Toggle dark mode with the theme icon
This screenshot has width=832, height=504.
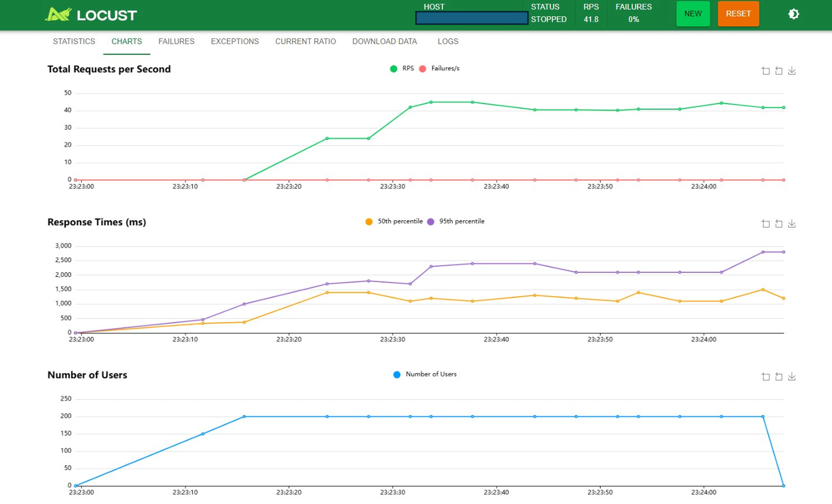(x=793, y=14)
